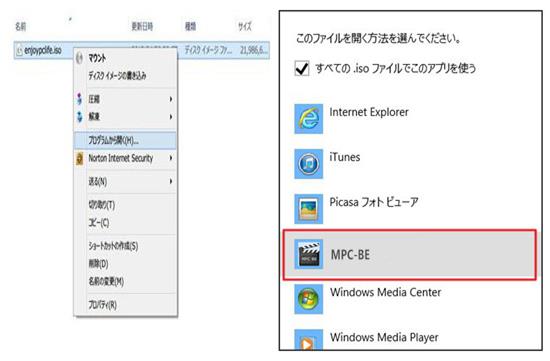This screenshot has height=361, width=550.
Task: Choose Picasa フォト ビューア label
Action: tap(374, 202)
